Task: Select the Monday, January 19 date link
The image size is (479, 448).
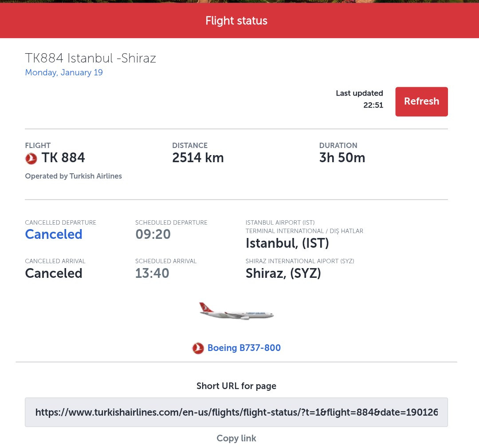Action: (64, 73)
